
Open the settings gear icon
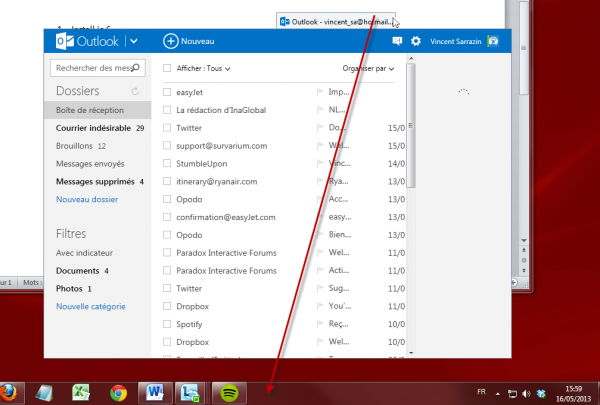[x=416, y=41]
